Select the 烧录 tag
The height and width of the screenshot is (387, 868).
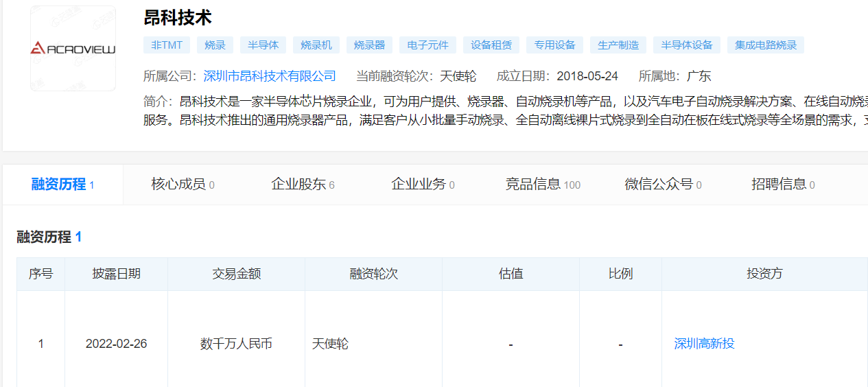pyautogui.click(x=215, y=45)
